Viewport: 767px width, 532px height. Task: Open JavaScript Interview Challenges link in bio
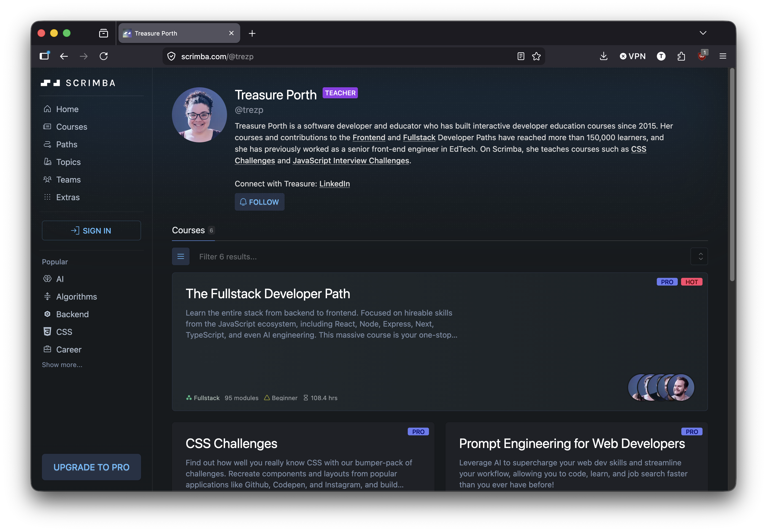coord(351,161)
